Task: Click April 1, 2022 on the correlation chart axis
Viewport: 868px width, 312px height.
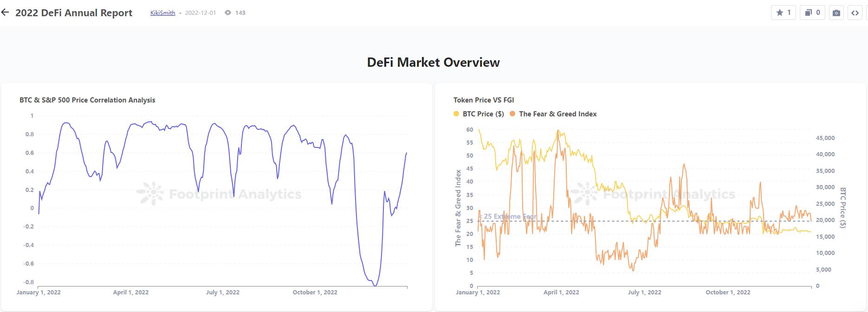Action: (131, 293)
